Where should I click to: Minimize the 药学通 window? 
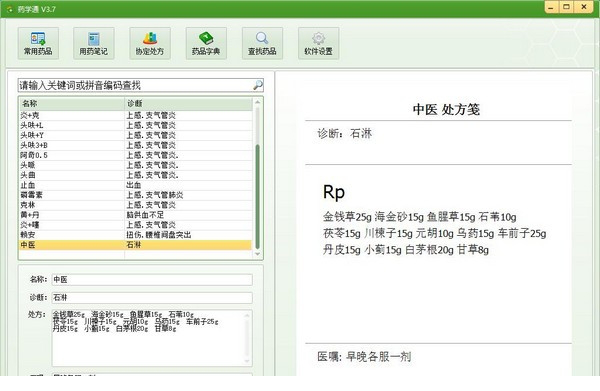(551, 7)
